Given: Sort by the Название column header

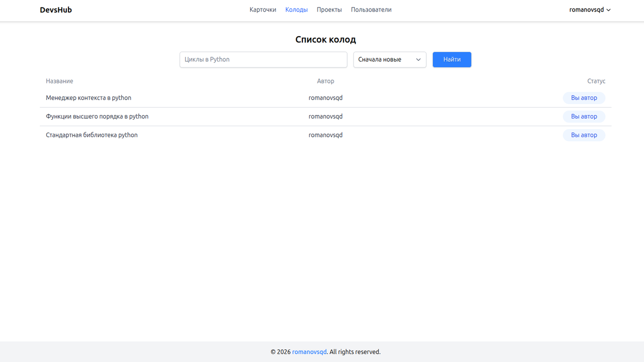Looking at the screenshot, I should [x=59, y=81].
